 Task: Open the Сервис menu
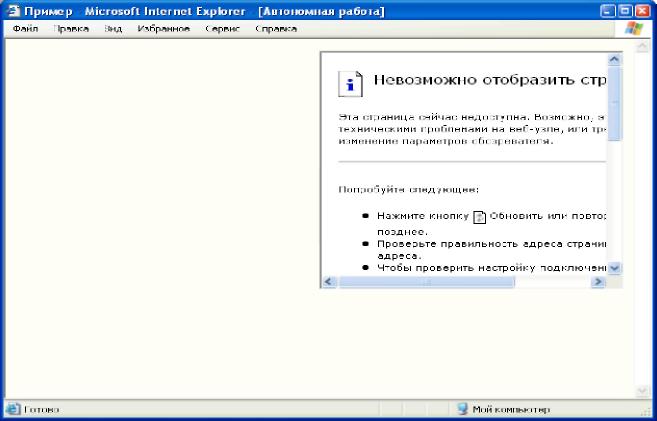click(222, 29)
